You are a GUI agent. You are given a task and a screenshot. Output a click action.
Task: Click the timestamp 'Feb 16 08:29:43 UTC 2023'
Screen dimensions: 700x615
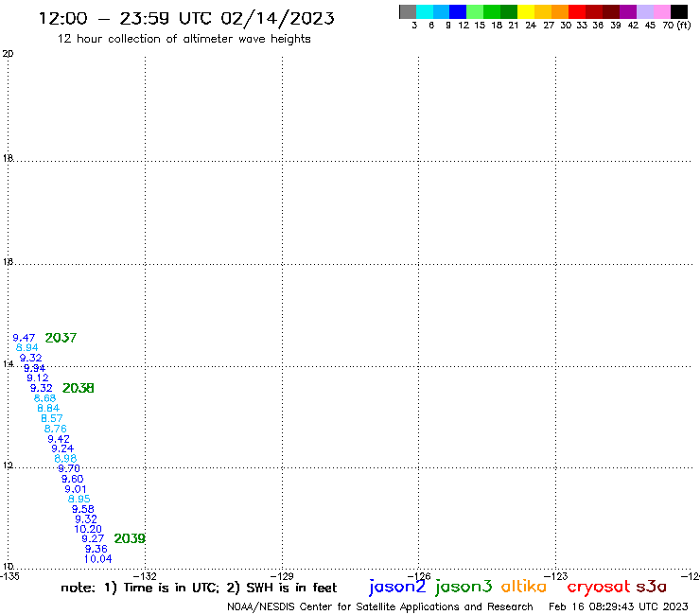(x=619, y=606)
